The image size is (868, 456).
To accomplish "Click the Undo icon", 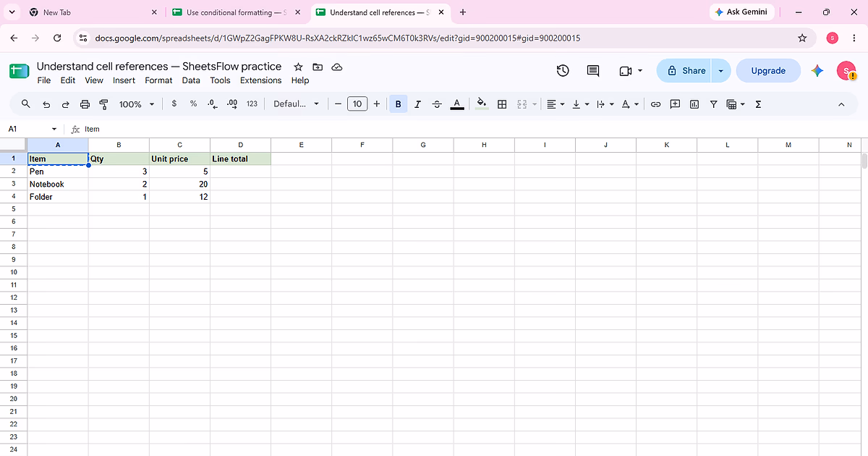I will [46, 104].
